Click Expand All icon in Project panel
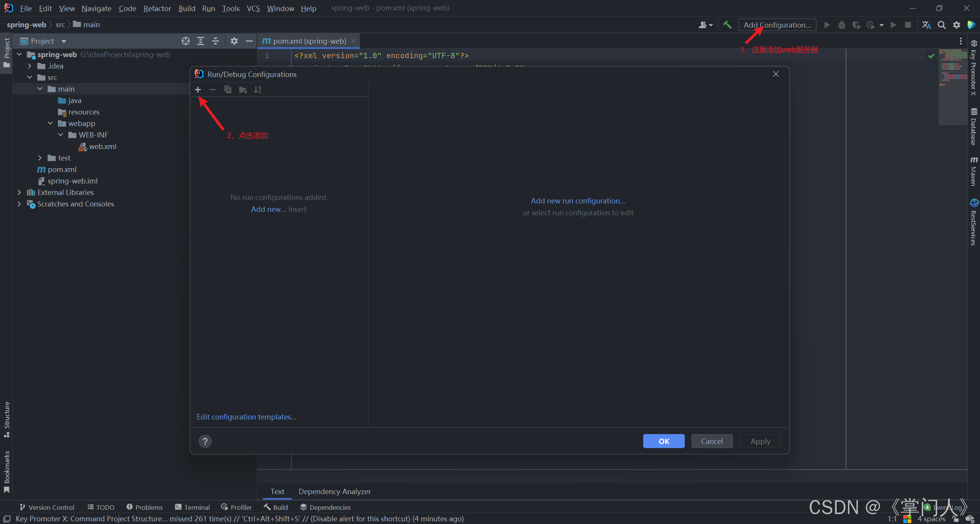 coord(200,41)
